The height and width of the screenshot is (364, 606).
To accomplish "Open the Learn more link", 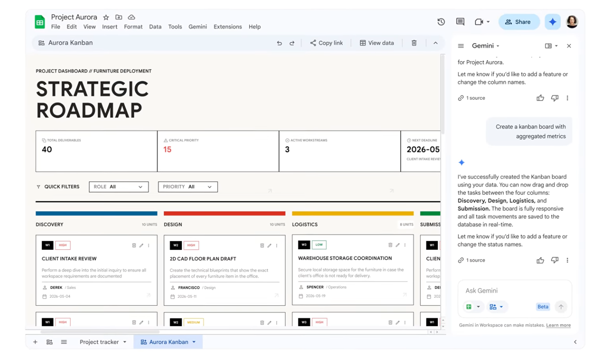I will pyautogui.click(x=558, y=325).
